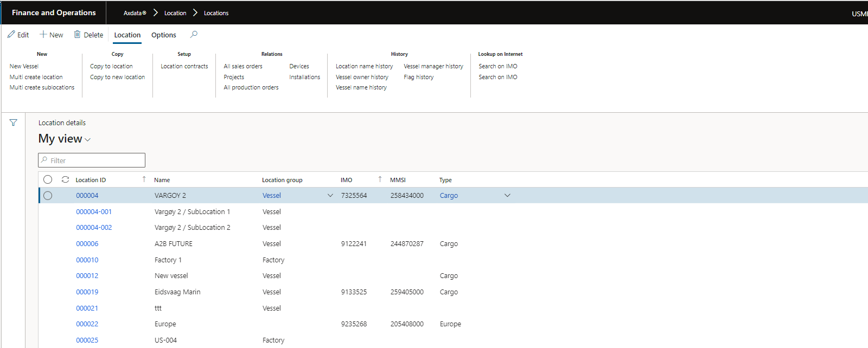Open location 000025 link

(87, 340)
